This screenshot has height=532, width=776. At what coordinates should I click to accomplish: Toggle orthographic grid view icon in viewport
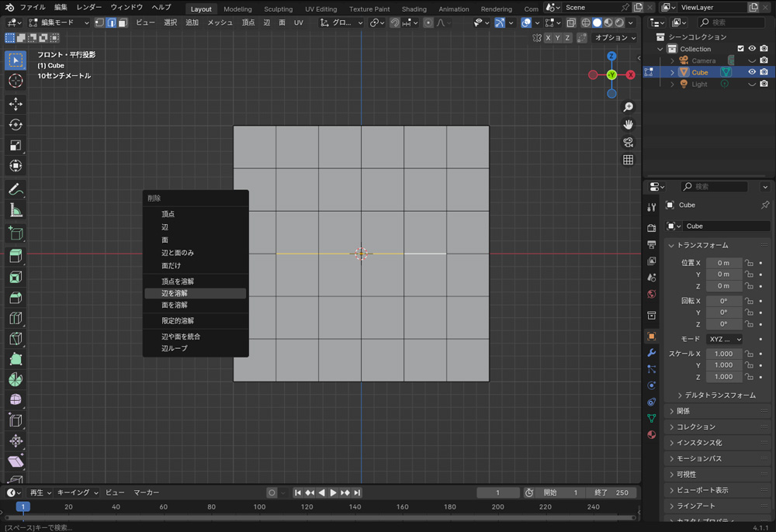(x=628, y=160)
